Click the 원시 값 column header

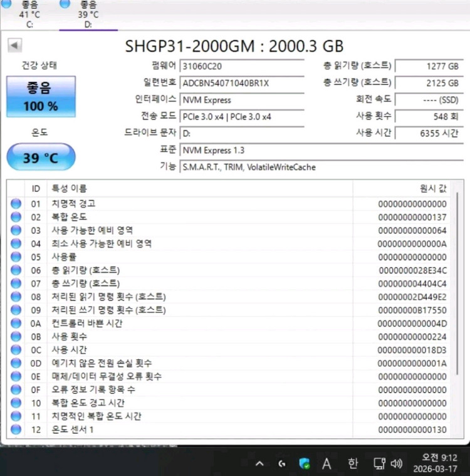pyautogui.click(x=402, y=189)
